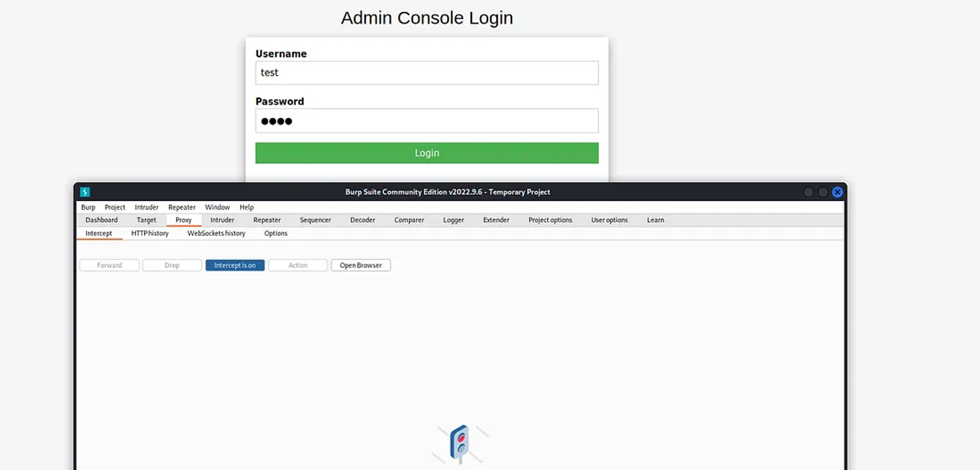
Task: Maximize the Burp Suite window
Action: pos(823,192)
